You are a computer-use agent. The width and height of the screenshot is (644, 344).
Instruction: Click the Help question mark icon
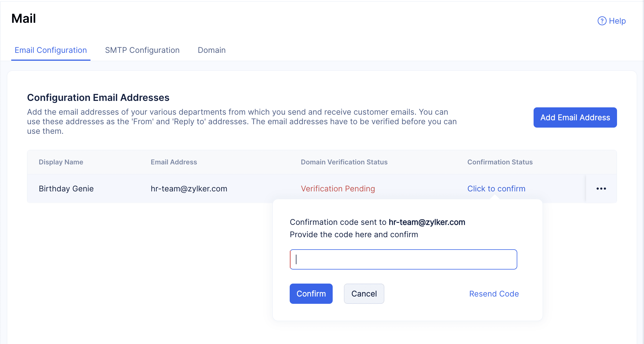tap(602, 21)
